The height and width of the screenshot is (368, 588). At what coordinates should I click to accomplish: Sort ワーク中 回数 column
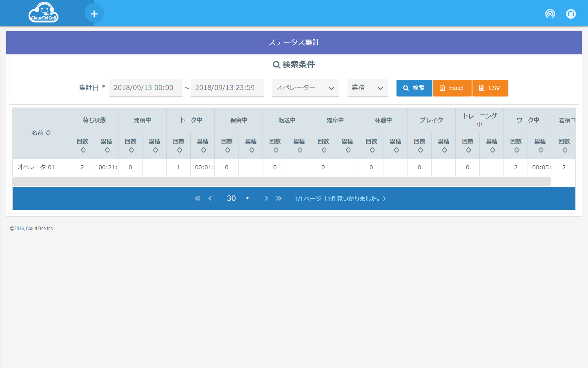[516, 146]
